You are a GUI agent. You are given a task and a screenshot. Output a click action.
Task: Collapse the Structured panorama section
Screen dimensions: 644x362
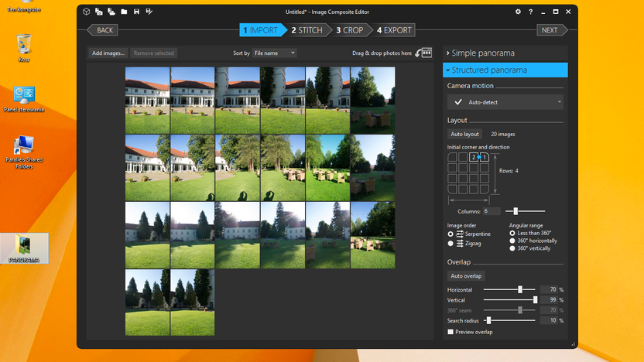(x=505, y=70)
